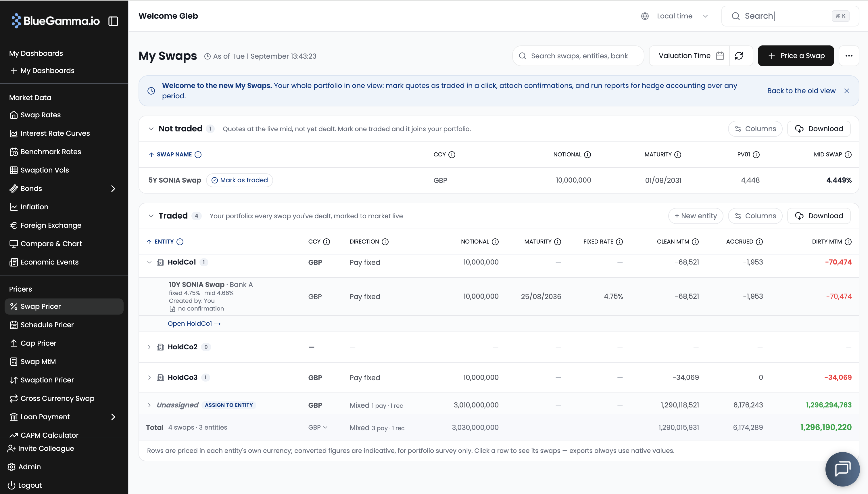Click the CLEAN MTM info icon

(696, 242)
